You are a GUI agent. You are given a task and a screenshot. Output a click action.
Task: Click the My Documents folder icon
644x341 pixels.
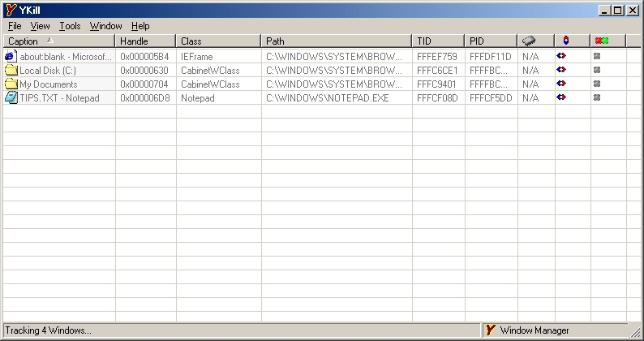11,84
